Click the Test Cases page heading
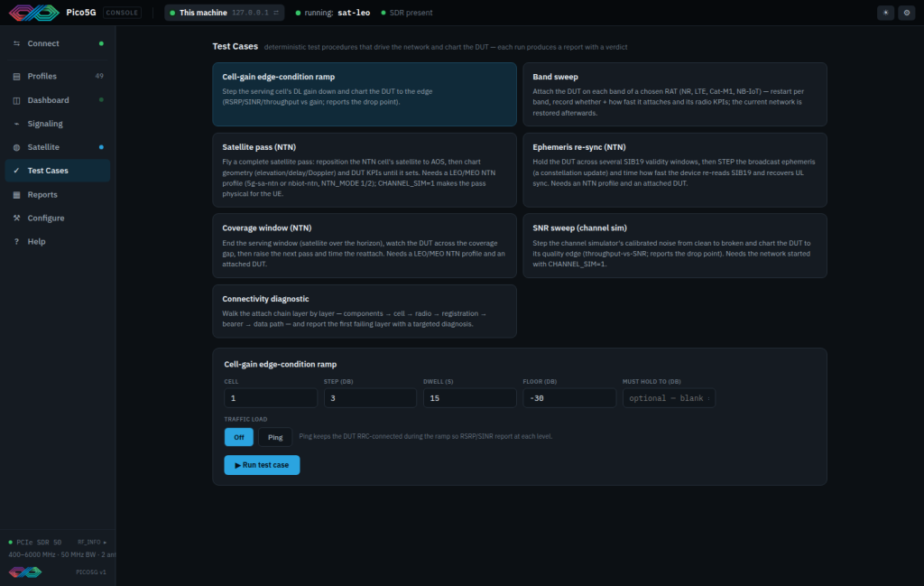 (236, 46)
